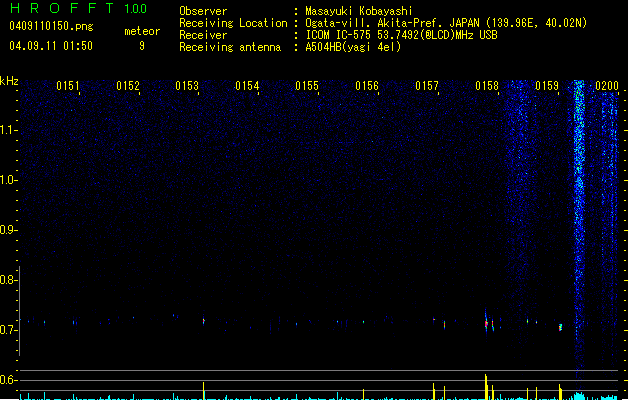Click the 1.0 kHz axis label

7,180
